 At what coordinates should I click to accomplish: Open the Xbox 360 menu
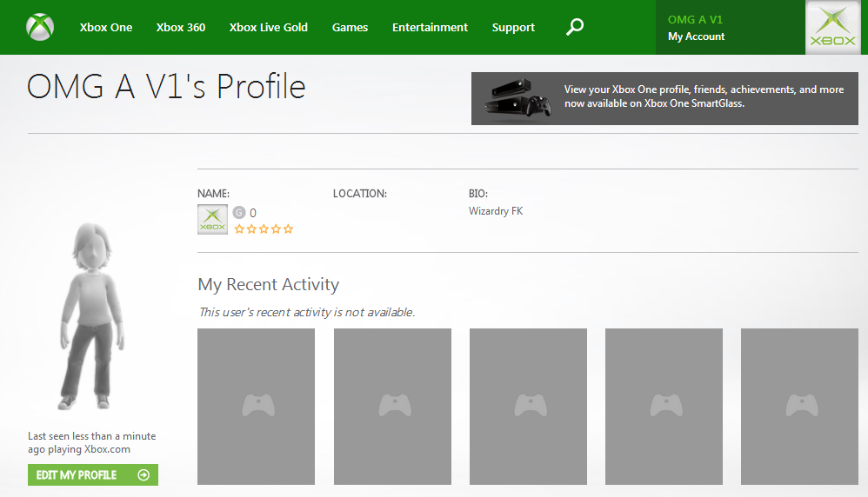(180, 27)
